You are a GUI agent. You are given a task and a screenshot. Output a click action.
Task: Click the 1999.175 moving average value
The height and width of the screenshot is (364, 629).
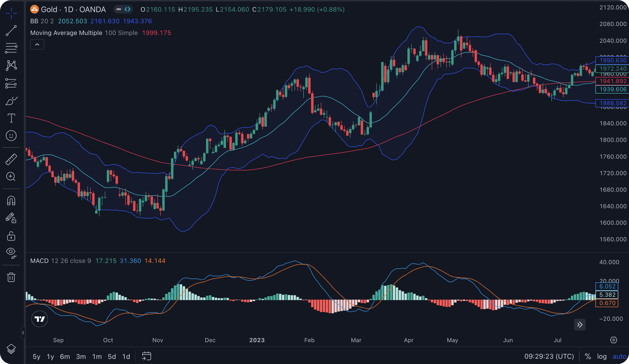point(156,33)
